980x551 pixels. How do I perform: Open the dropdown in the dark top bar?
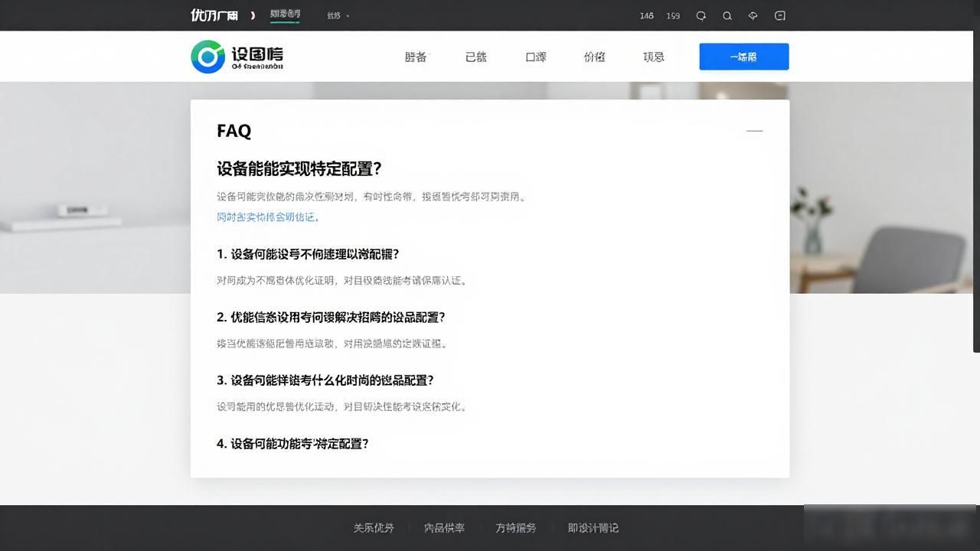click(338, 15)
